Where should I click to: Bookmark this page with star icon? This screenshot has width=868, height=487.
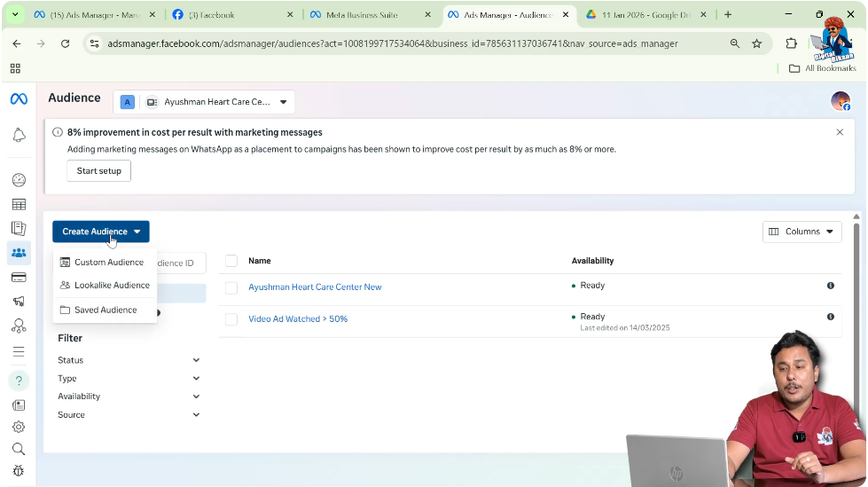757,43
